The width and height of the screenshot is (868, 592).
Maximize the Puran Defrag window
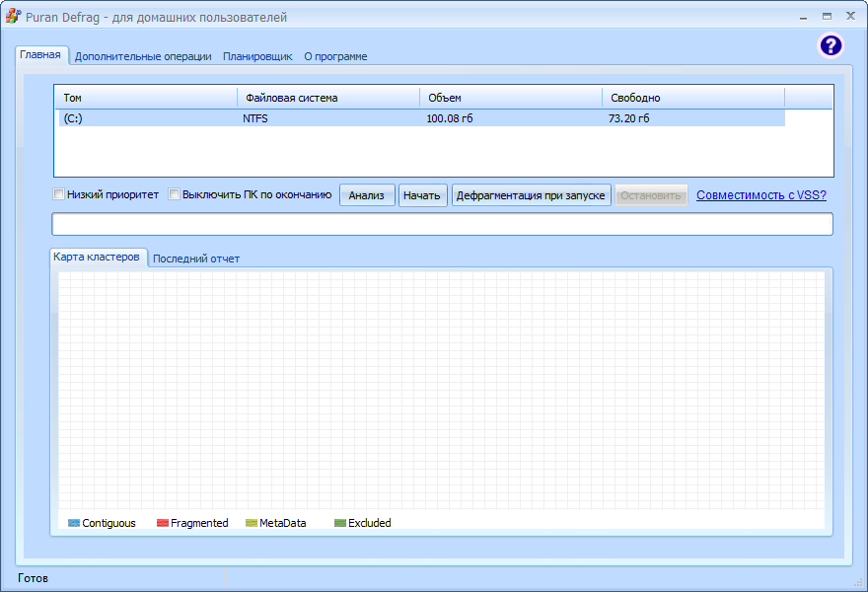point(827,16)
